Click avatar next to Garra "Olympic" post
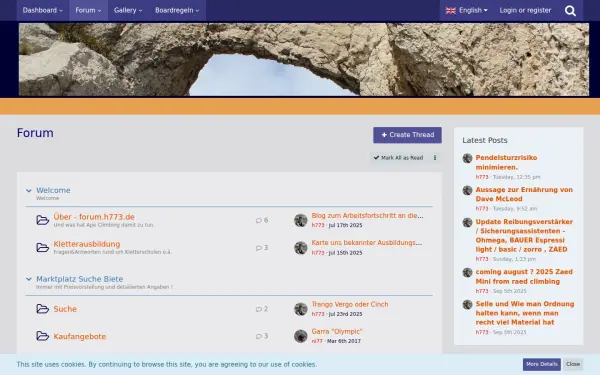The width and height of the screenshot is (600, 375). (x=301, y=336)
